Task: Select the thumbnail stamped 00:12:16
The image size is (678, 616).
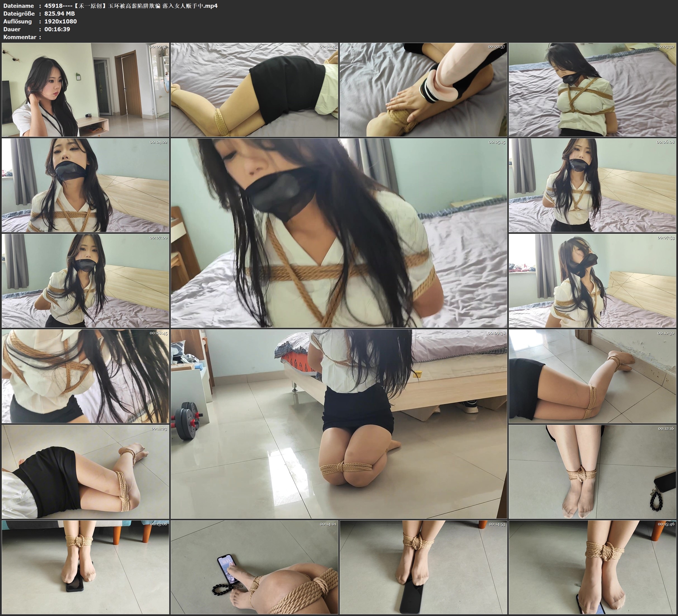Action: [592, 472]
